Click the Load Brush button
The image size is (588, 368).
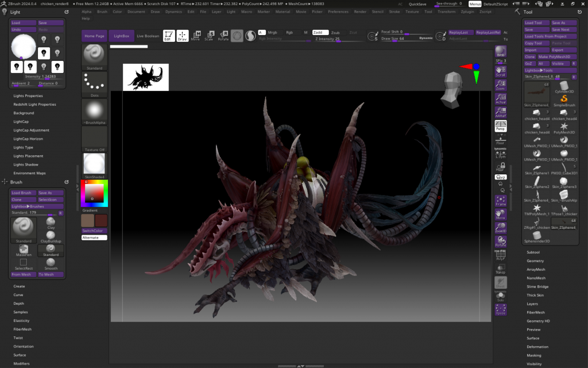tap(24, 193)
